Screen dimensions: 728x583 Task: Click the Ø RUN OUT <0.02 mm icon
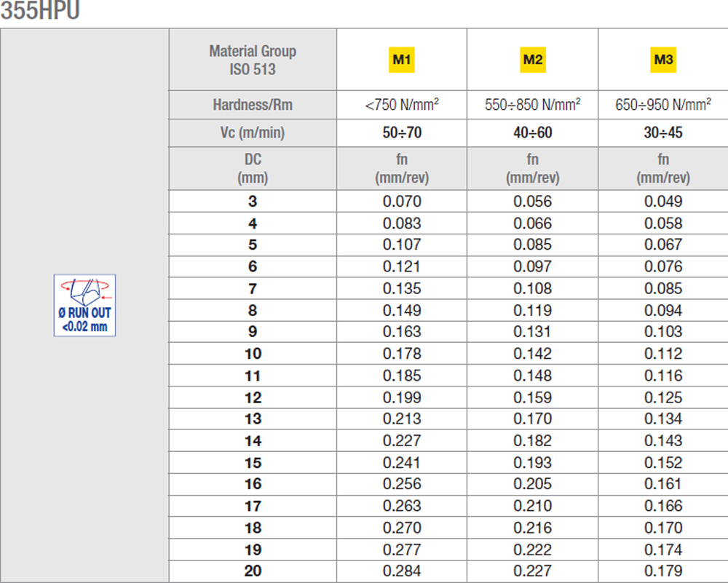(84, 305)
